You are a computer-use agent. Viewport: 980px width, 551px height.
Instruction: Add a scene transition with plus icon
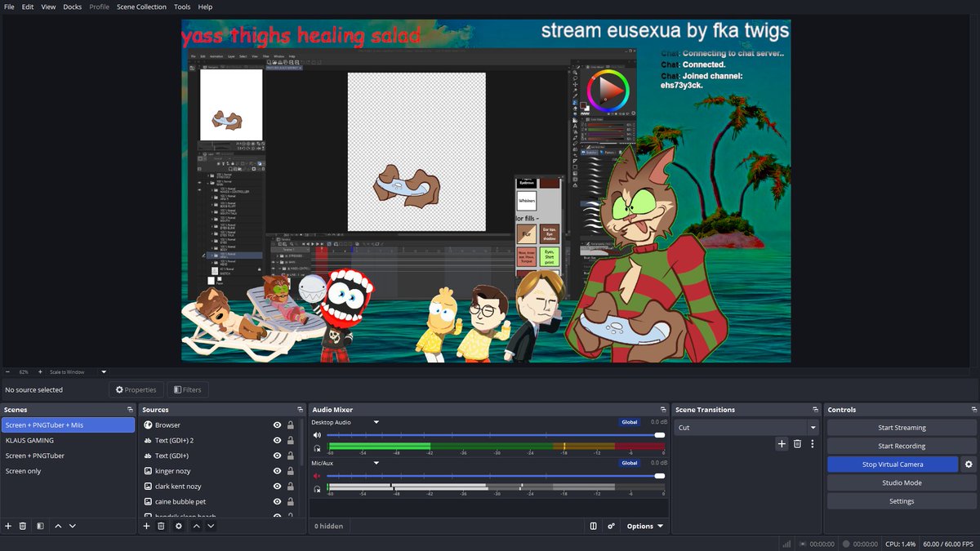tap(782, 444)
